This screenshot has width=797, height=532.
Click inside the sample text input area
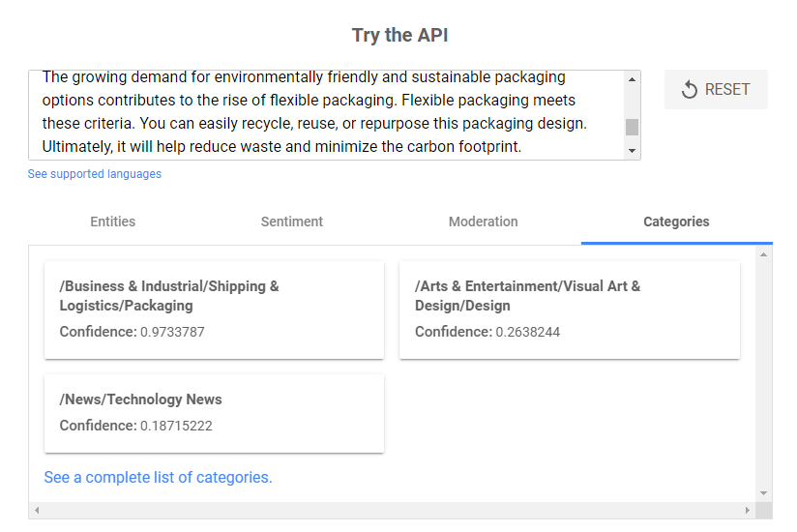(x=327, y=115)
